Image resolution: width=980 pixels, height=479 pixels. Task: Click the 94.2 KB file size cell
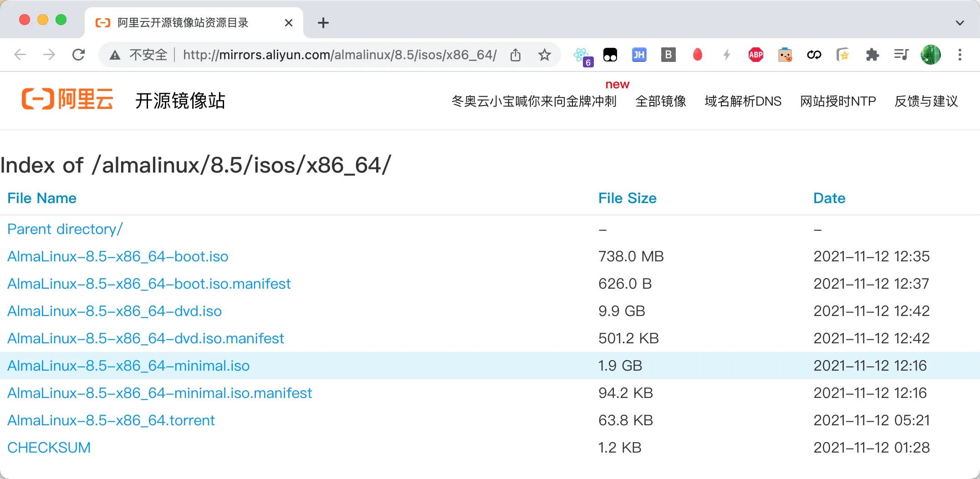click(626, 393)
